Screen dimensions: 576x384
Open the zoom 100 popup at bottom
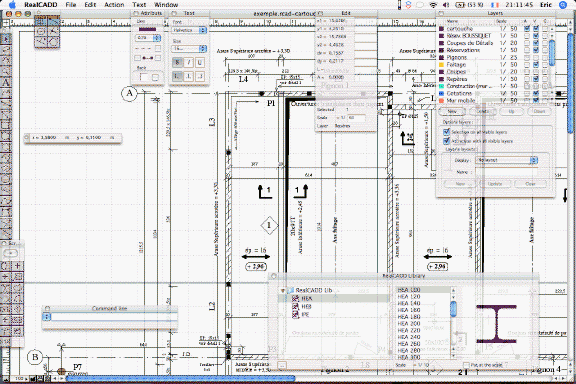[x=19, y=378]
